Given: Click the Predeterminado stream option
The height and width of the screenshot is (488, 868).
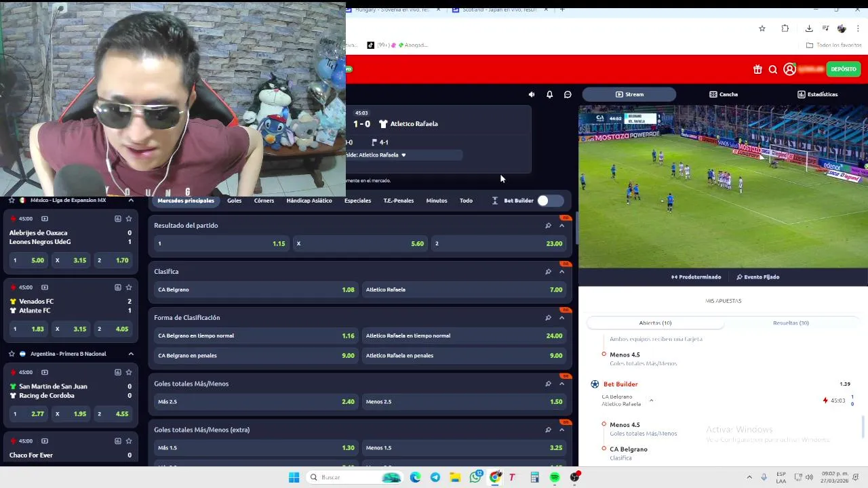Looking at the screenshot, I should [696, 277].
